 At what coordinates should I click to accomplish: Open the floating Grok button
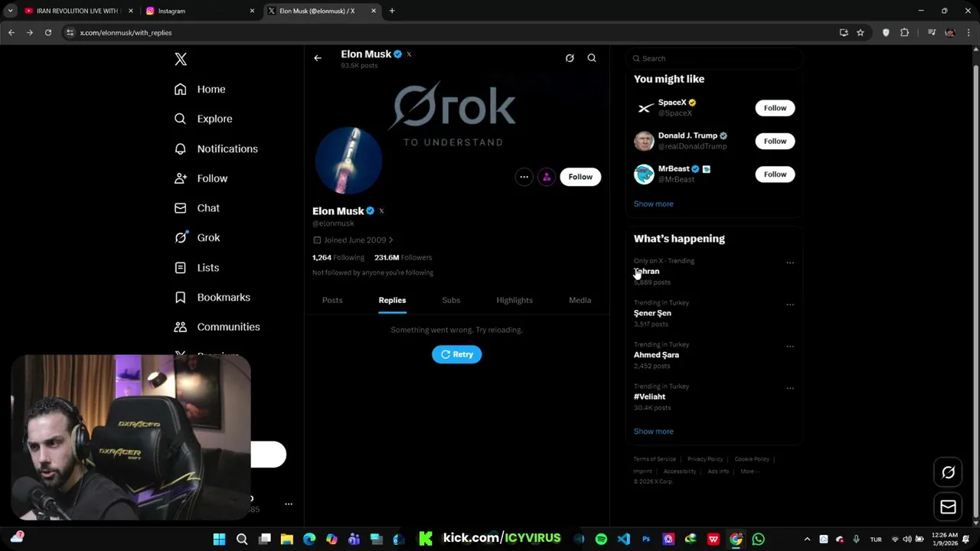pyautogui.click(x=948, y=473)
